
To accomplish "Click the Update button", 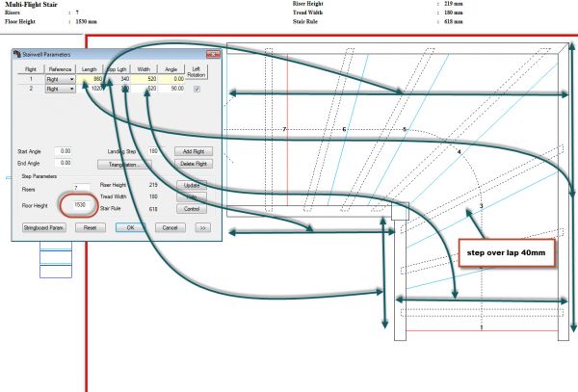I will tap(192, 185).
